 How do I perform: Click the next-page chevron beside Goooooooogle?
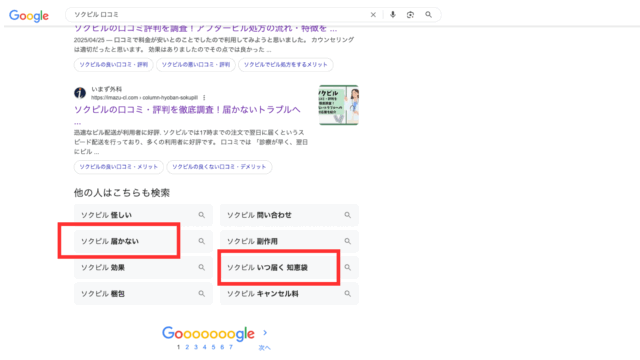pos(265,333)
